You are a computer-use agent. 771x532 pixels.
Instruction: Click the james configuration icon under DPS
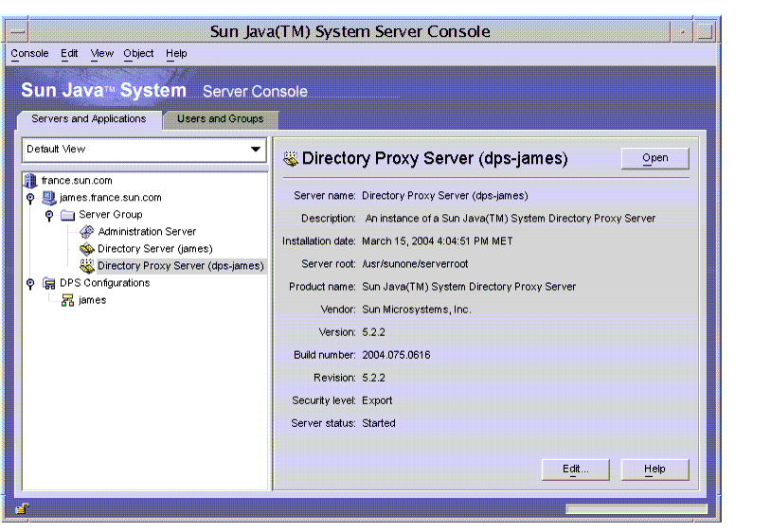tap(68, 300)
